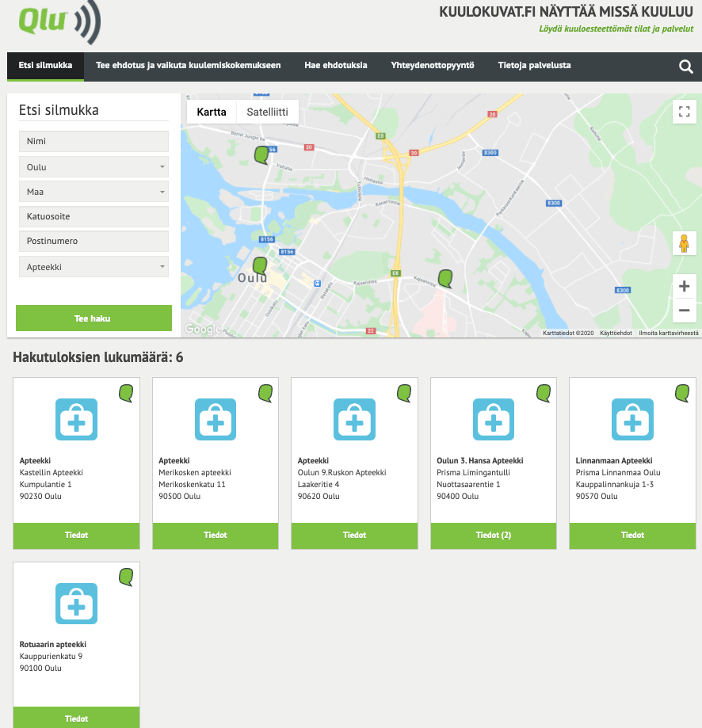Open the Apteekki category dropdown

[x=93, y=267]
